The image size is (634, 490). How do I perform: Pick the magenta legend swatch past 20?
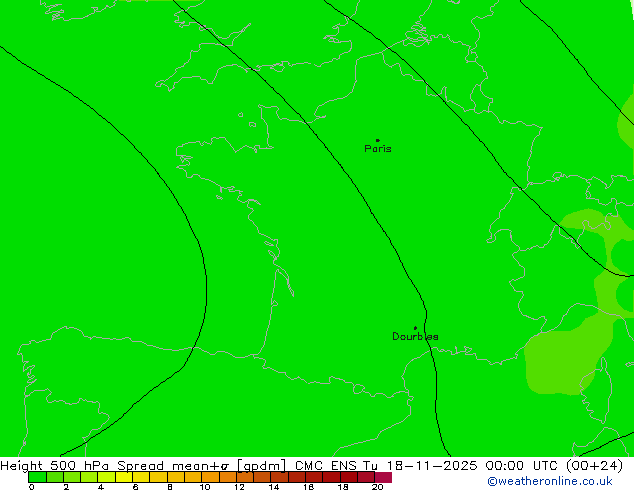(383, 477)
